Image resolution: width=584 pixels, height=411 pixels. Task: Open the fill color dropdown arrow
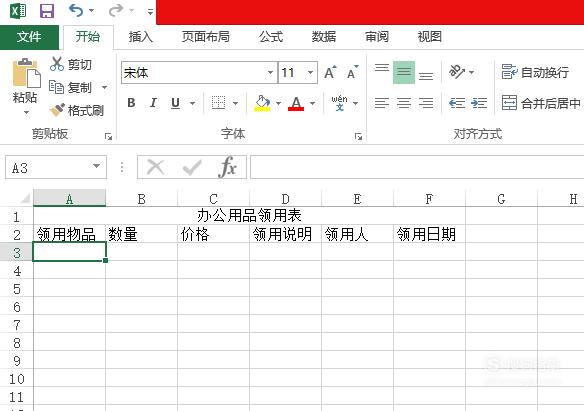coord(278,103)
